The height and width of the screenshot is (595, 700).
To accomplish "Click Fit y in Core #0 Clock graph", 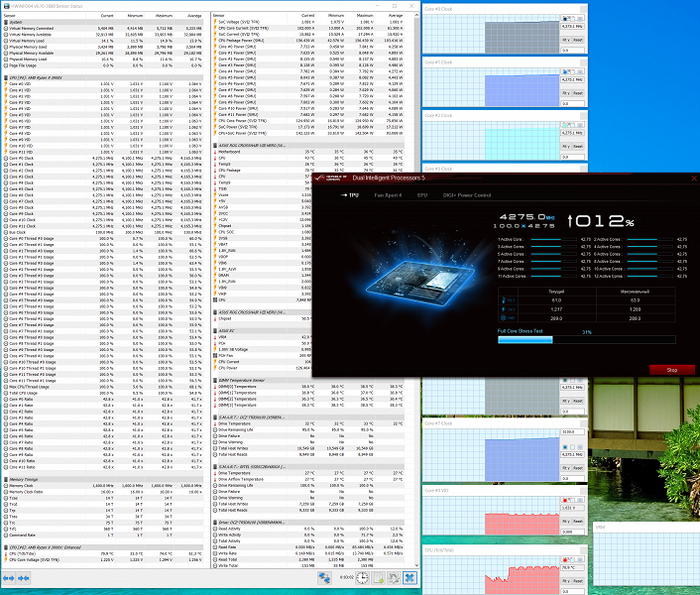I will (x=566, y=40).
